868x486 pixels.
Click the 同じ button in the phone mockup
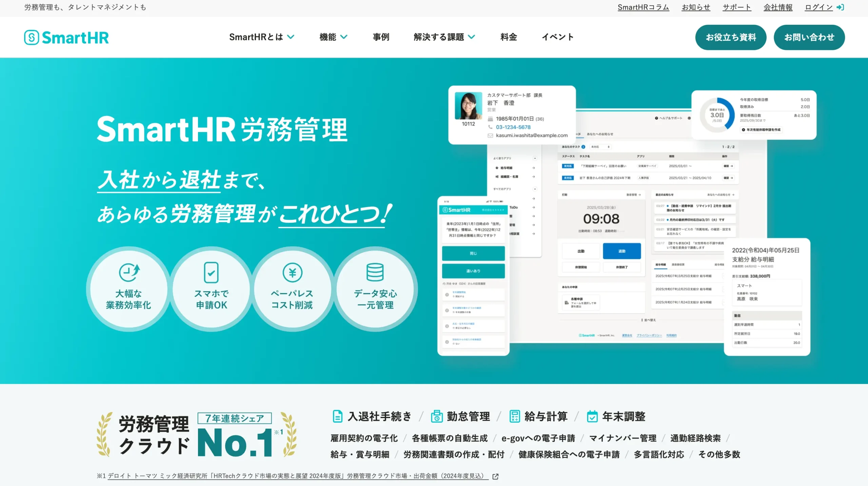pyautogui.click(x=473, y=253)
